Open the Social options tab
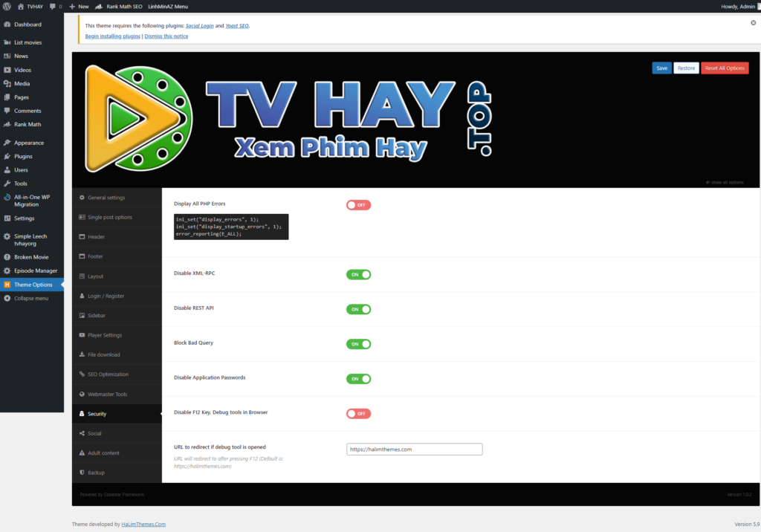761x532 pixels. [117, 433]
